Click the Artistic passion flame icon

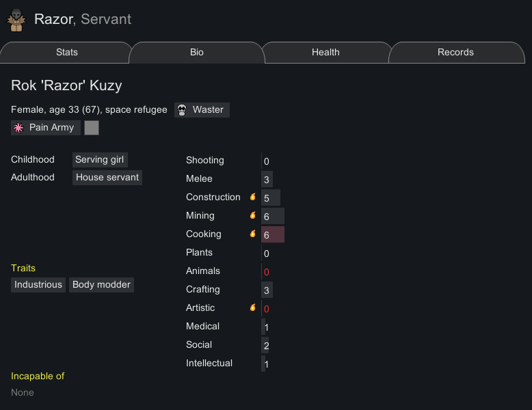[253, 307]
